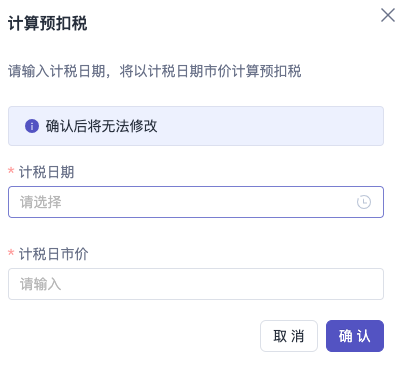
Task: Click blank space left of 取消 button
Action: pos(133,336)
